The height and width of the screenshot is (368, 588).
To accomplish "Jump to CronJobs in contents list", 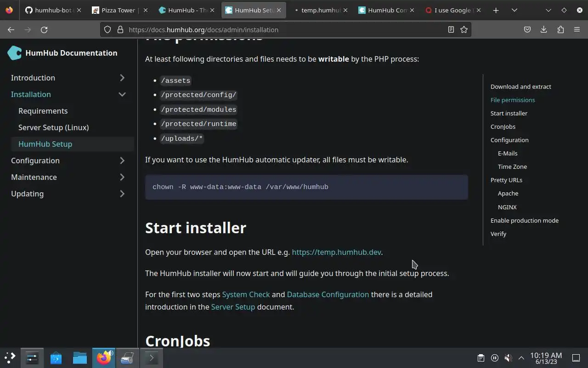I will pyautogui.click(x=503, y=126).
